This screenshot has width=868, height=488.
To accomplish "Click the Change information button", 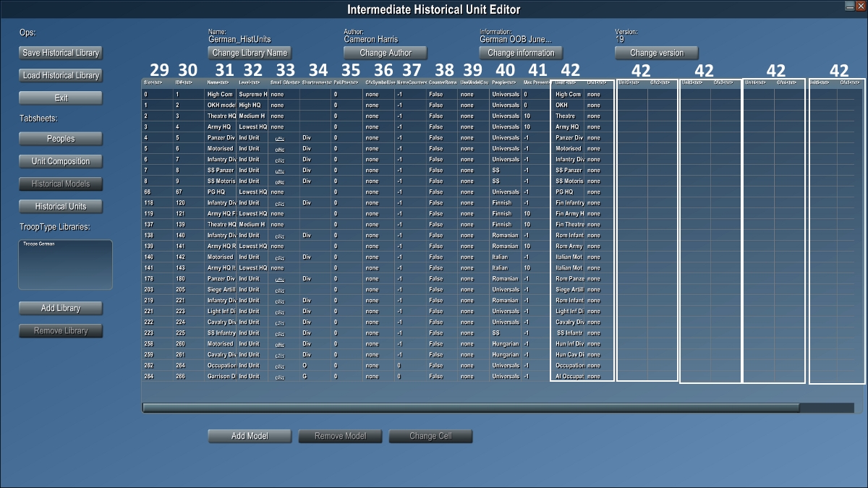I will (521, 53).
